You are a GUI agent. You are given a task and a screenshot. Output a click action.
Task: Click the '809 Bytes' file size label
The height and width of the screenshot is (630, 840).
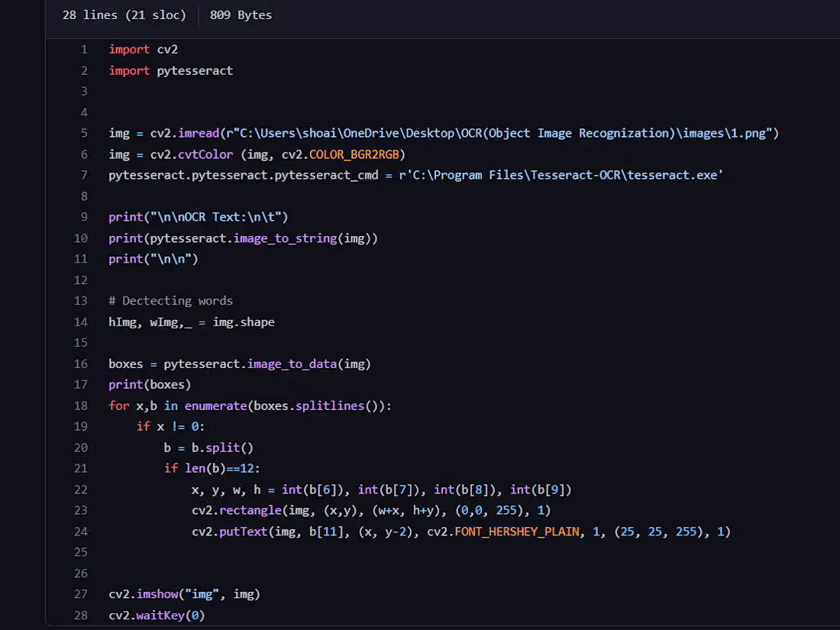[x=241, y=15]
